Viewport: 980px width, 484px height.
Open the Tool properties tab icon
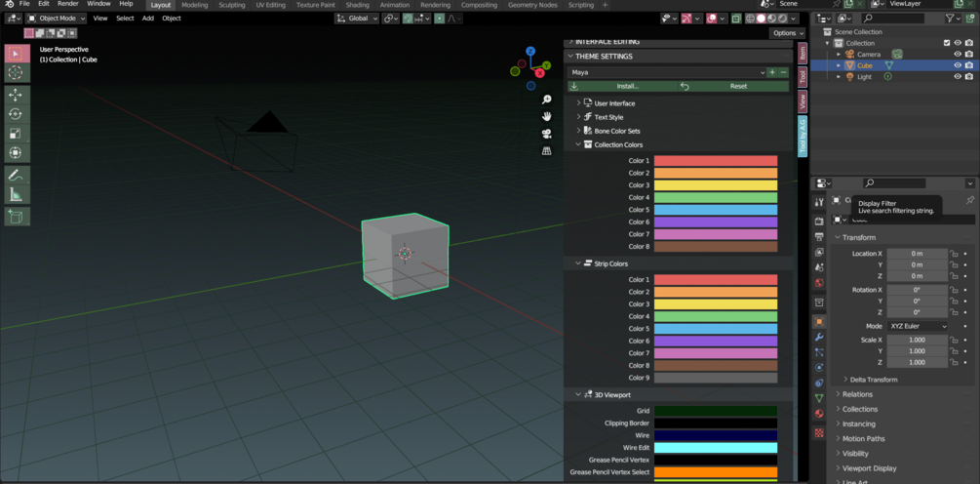(819, 202)
